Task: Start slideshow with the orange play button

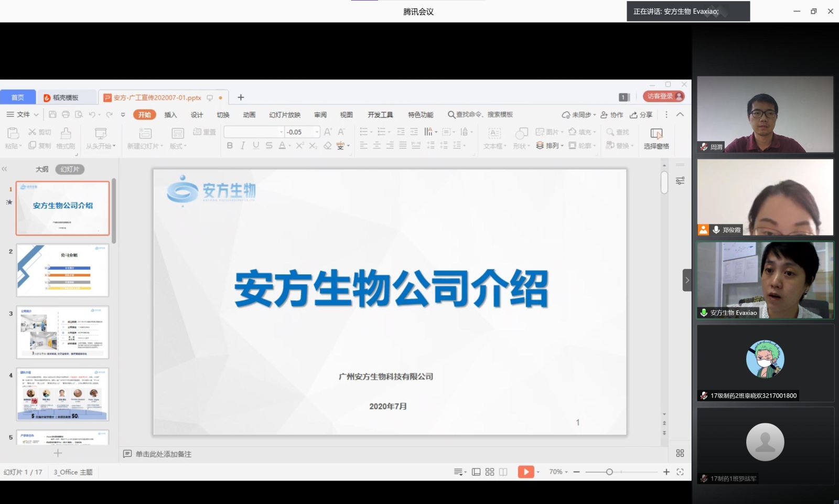Action: (525, 472)
